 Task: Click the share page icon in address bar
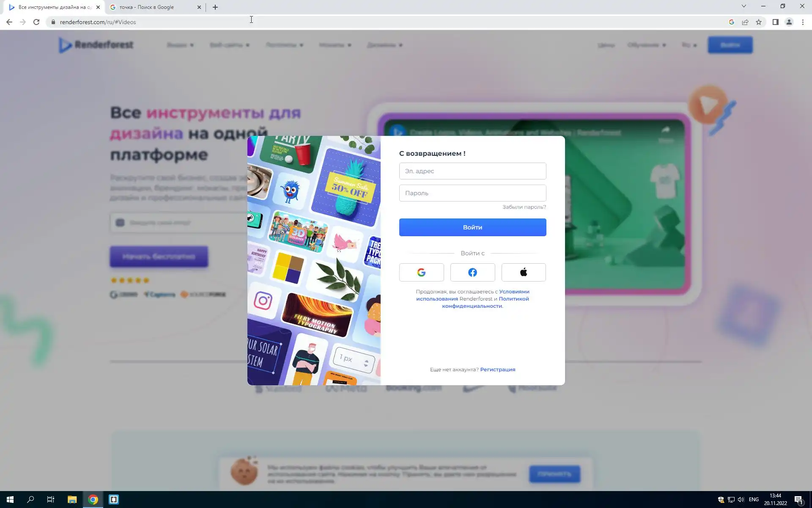[x=745, y=22]
